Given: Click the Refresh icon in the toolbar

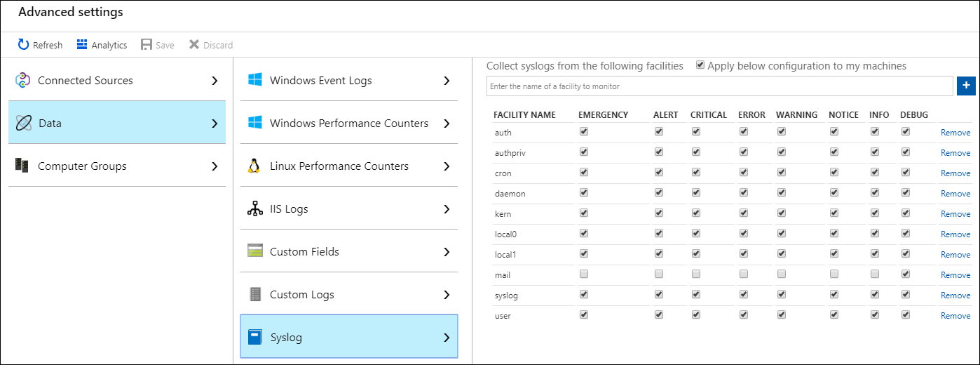Looking at the screenshot, I should [x=23, y=45].
